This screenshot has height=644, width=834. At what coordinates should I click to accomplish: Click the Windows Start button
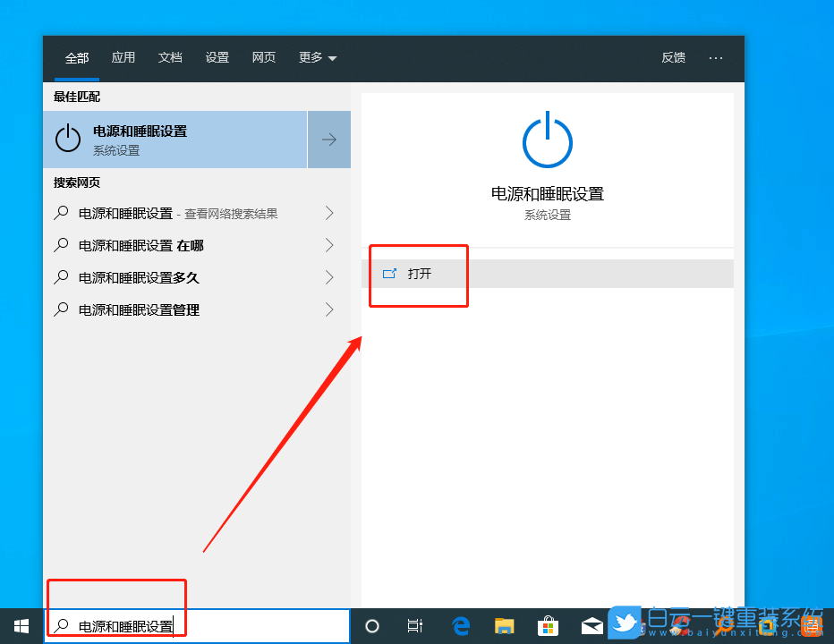click(20, 625)
